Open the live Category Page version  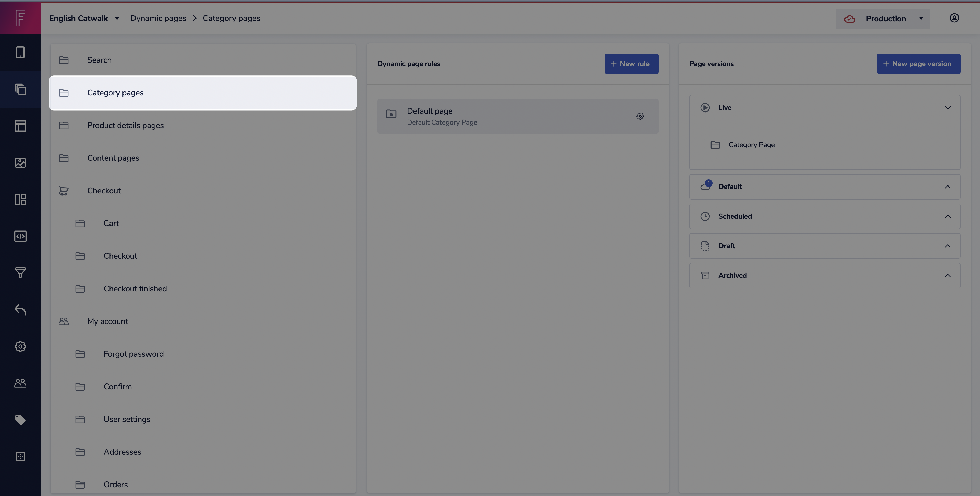click(x=751, y=145)
